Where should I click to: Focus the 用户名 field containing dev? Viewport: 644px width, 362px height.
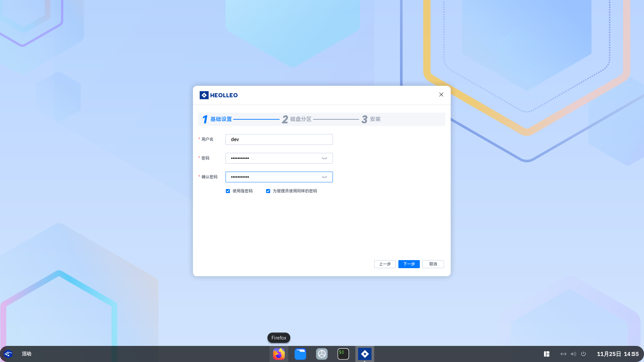(279, 139)
